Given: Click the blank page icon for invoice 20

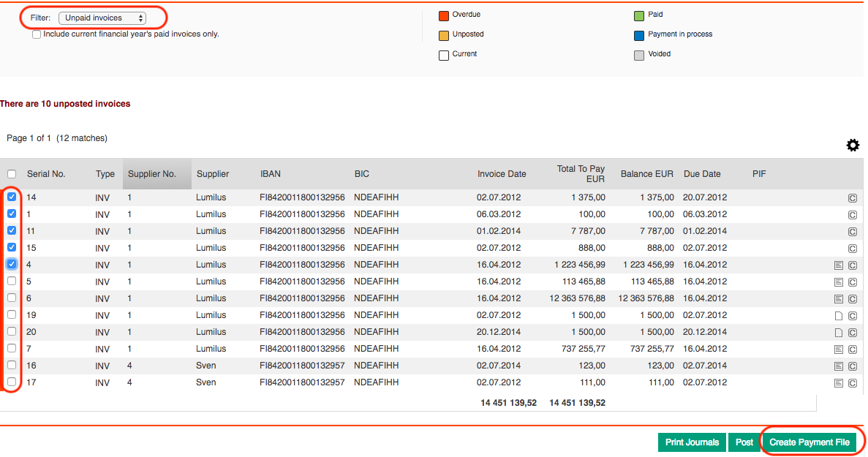Looking at the screenshot, I should click(x=839, y=333).
